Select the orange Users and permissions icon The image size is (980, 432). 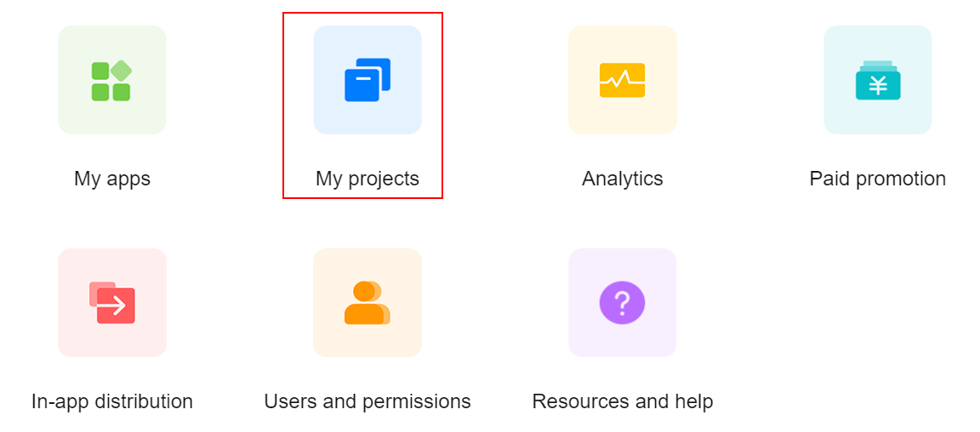(367, 303)
